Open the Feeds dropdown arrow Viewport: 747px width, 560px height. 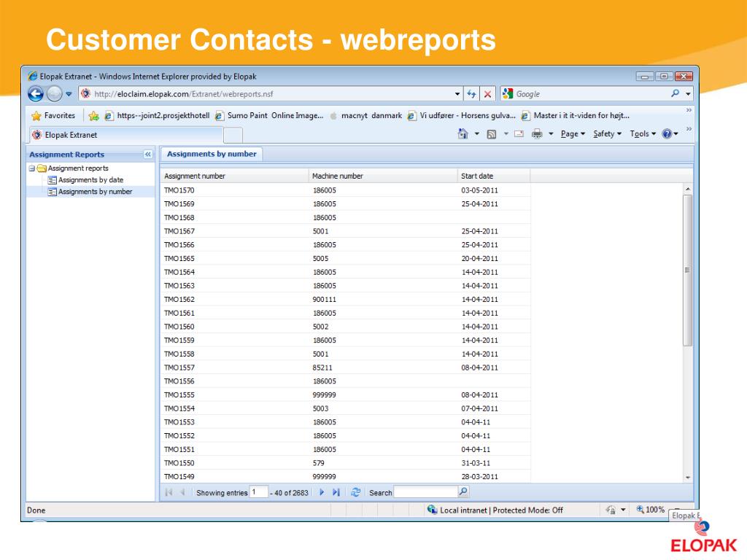click(506, 134)
